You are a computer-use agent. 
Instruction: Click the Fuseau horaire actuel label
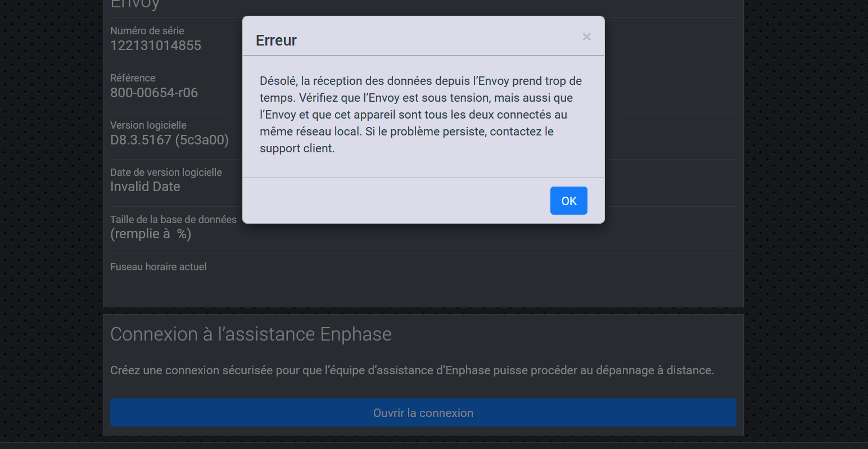159,267
